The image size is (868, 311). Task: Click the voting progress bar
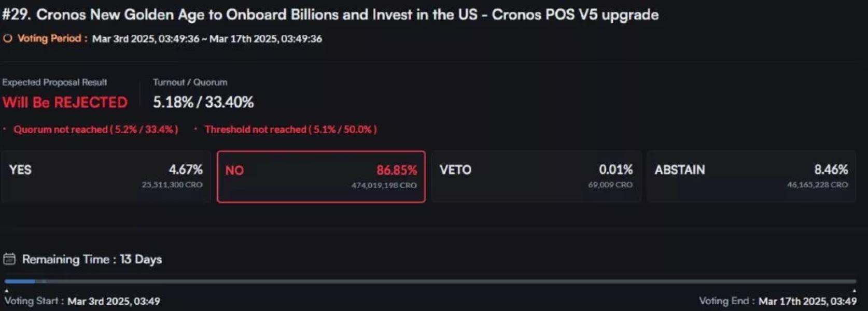pos(430,281)
